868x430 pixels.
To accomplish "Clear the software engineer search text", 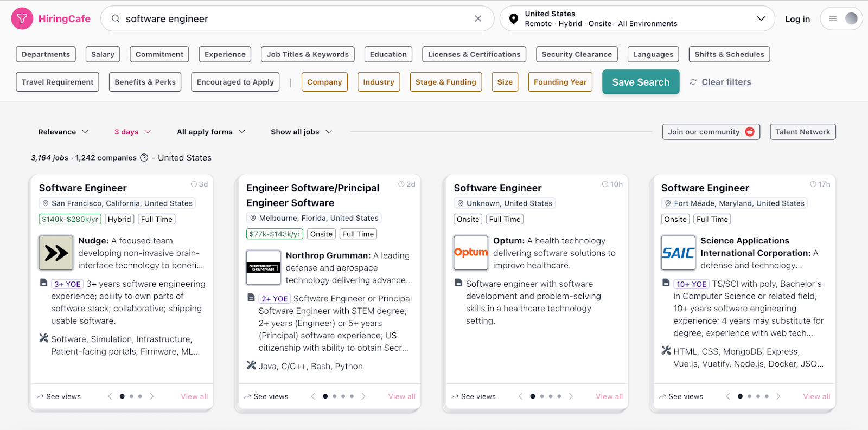I will coord(478,18).
